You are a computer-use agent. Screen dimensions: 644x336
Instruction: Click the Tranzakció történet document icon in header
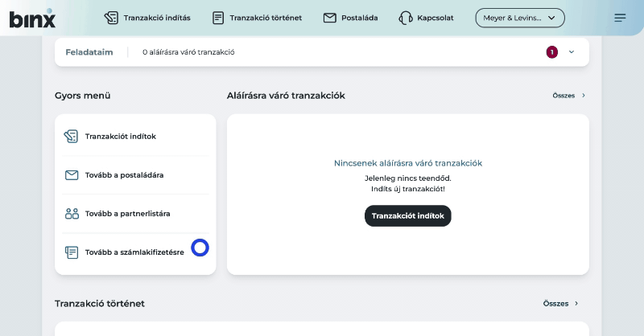coord(218,18)
